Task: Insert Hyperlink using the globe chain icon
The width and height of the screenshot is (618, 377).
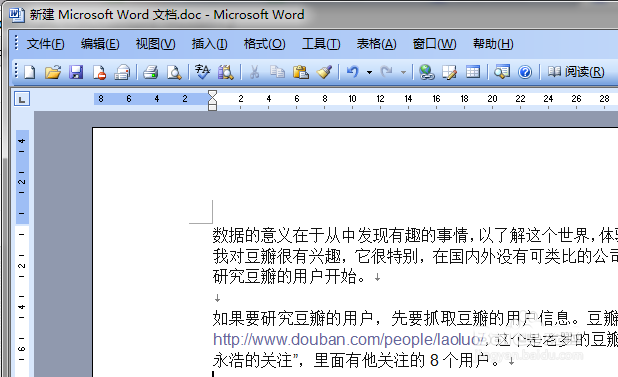Action: (426, 72)
